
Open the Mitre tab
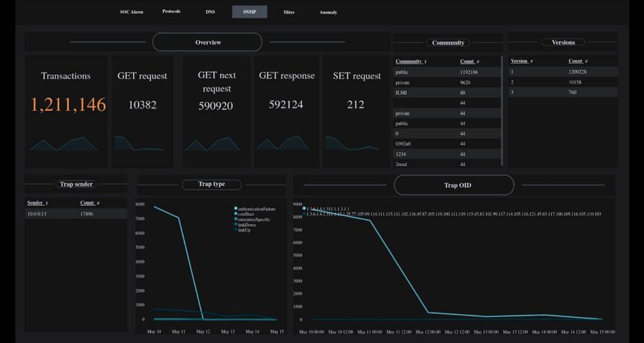289,12
